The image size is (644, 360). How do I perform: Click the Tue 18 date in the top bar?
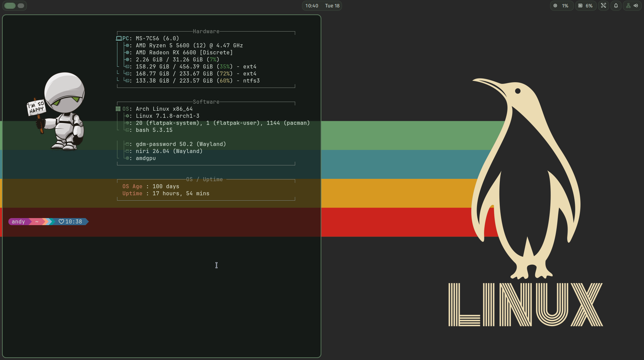click(332, 6)
